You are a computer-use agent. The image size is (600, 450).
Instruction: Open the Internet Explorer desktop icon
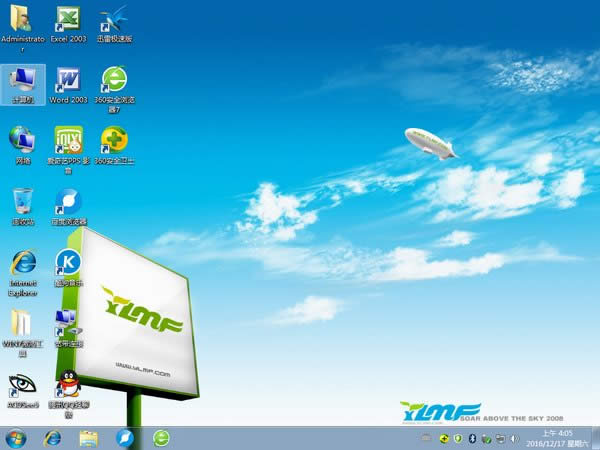coord(23,272)
